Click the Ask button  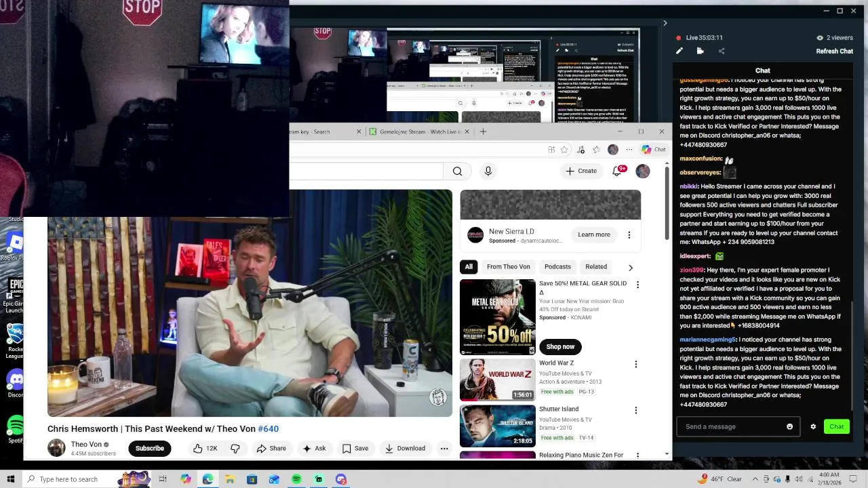pos(314,448)
